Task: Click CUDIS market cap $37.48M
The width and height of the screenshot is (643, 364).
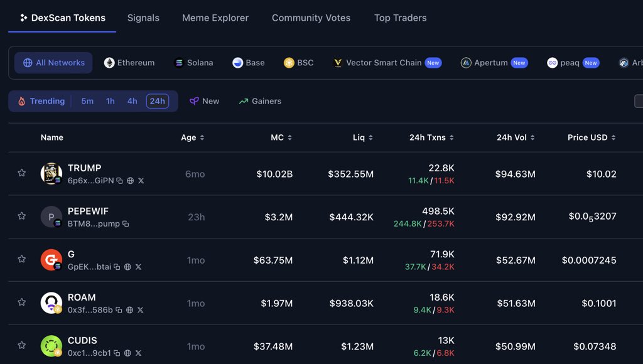Action: point(273,346)
